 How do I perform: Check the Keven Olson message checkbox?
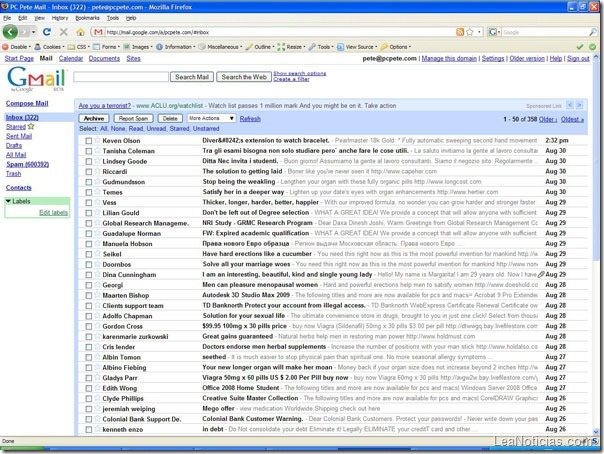click(x=89, y=141)
